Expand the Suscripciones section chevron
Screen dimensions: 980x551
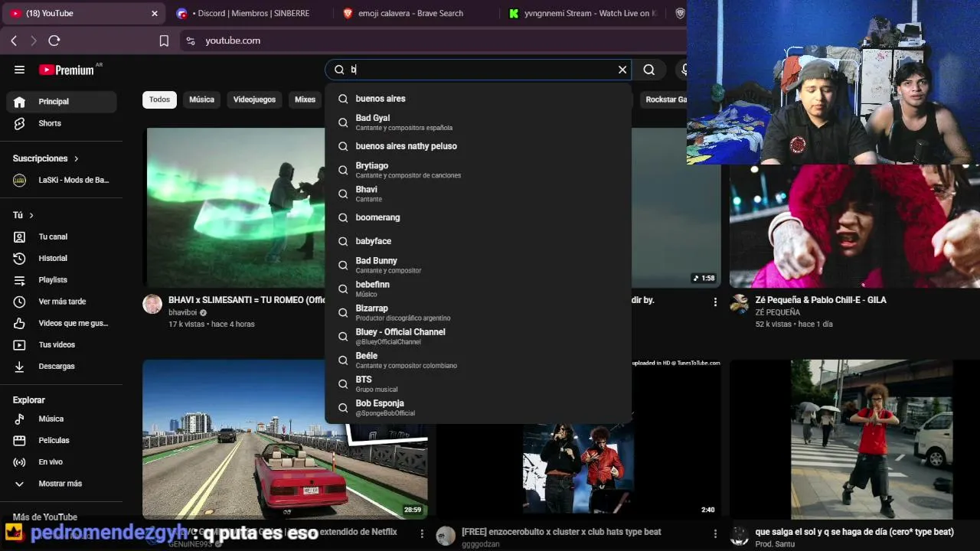point(76,158)
